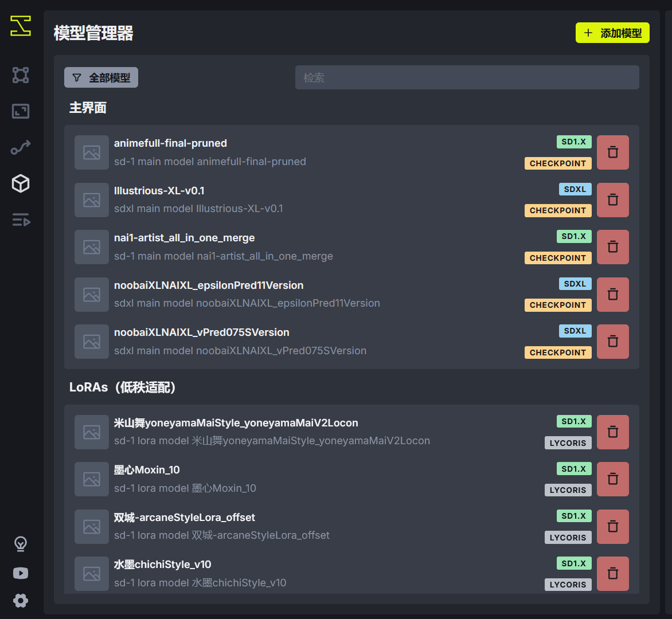
Task: Select the model manager cube icon
Action: pyautogui.click(x=21, y=183)
